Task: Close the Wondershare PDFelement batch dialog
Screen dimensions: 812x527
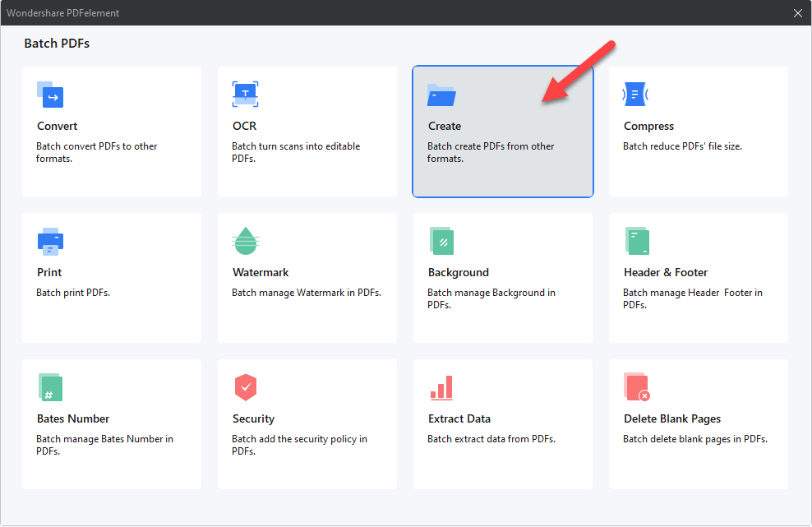Action: (797, 12)
